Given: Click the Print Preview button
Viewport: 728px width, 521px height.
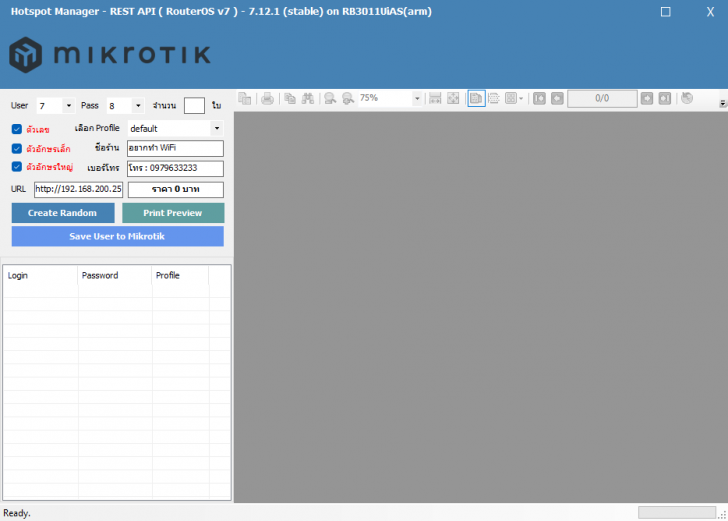Looking at the screenshot, I should [173, 213].
